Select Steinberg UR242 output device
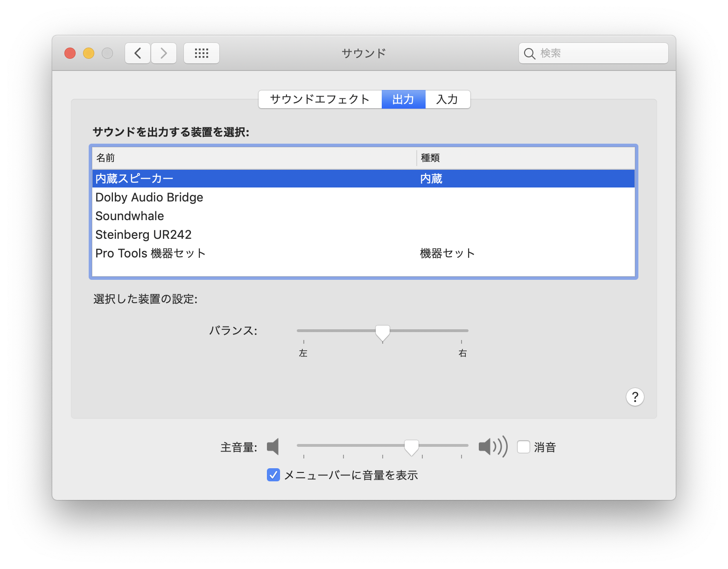The height and width of the screenshot is (569, 728). point(364,235)
